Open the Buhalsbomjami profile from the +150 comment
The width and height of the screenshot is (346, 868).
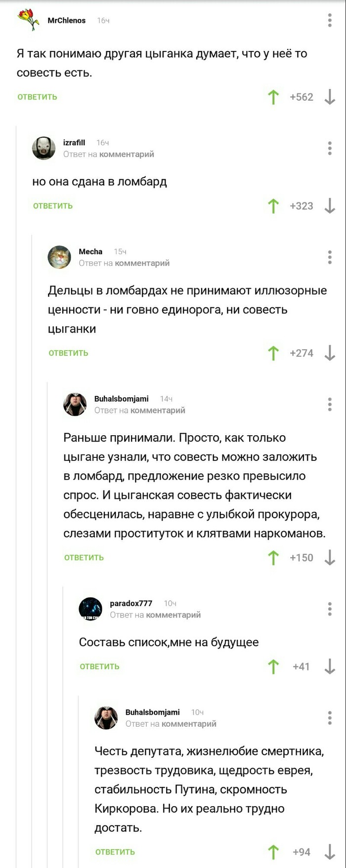tap(121, 399)
